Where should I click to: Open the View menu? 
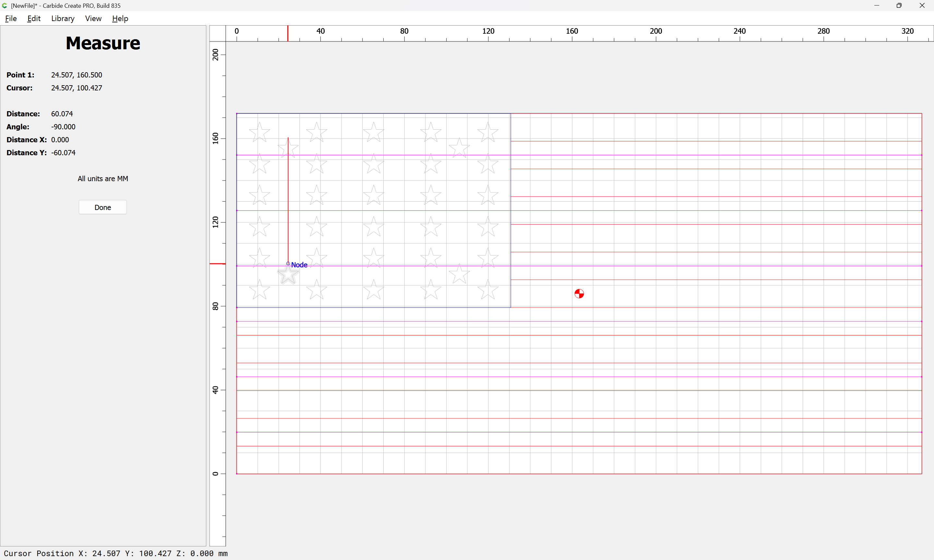pos(93,18)
